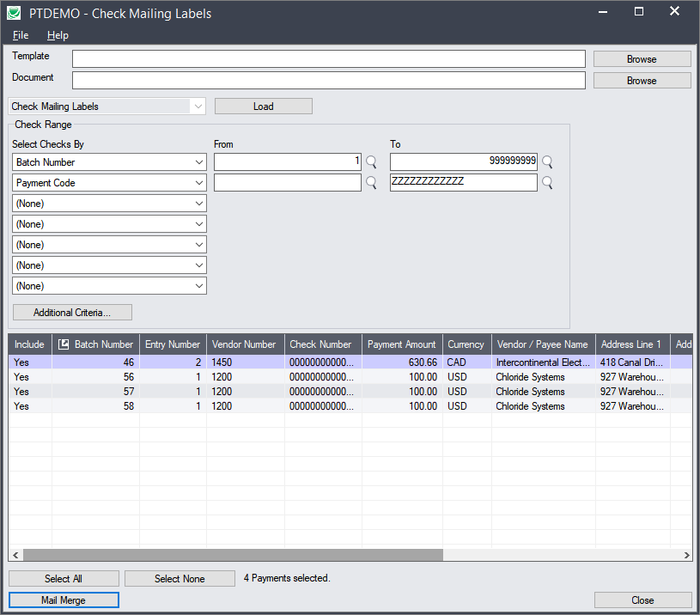Viewport: 700px width, 615px height.
Task: Click '4 Payments selected.' status text
Action: click(287, 578)
